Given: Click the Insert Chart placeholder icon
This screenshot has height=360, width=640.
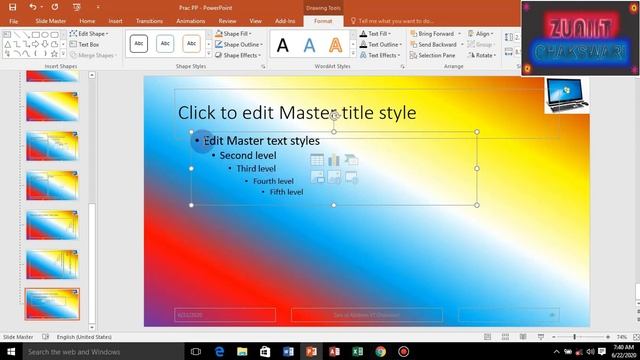Looking at the screenshot, I should coord(334,160).
